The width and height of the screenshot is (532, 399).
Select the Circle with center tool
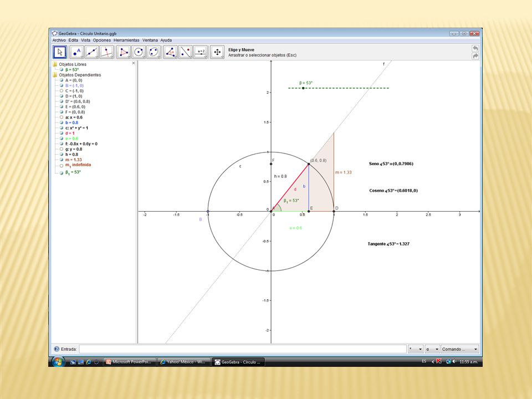(x=139, y=52)
